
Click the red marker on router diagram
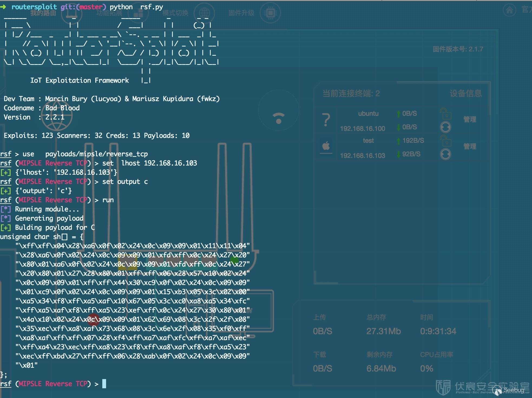[x=94, y=320]
